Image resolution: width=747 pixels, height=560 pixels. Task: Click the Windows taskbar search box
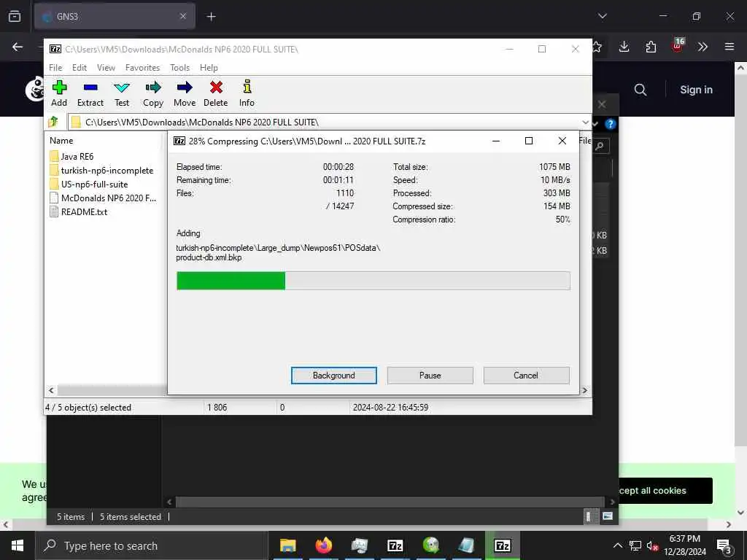(152, 545)
